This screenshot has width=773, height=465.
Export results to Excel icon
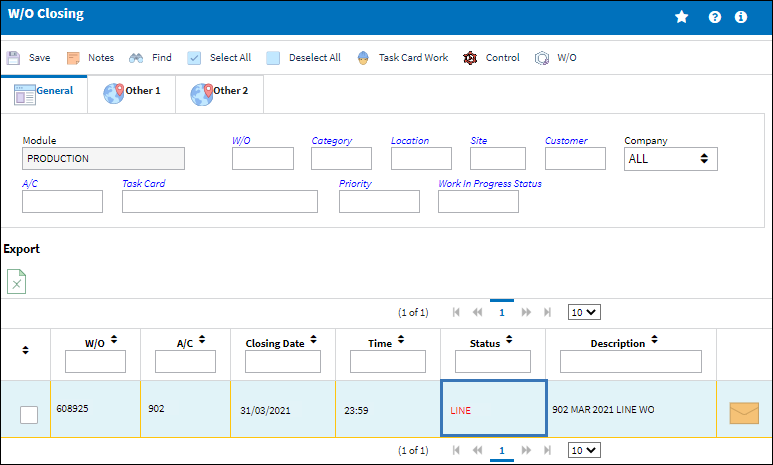pos(16,282)
